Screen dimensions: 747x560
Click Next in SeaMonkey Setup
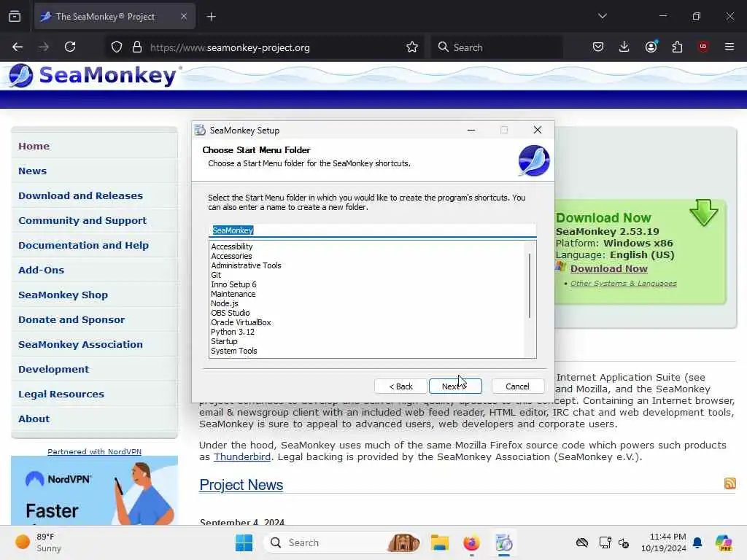tap(455, 386)
